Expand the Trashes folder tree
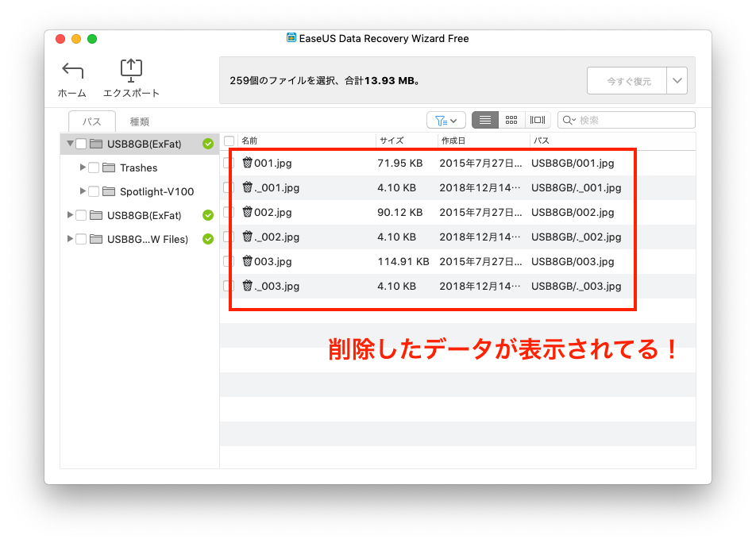Image resolution: width=756 pixels, height=543 pixels. point(83,168)
